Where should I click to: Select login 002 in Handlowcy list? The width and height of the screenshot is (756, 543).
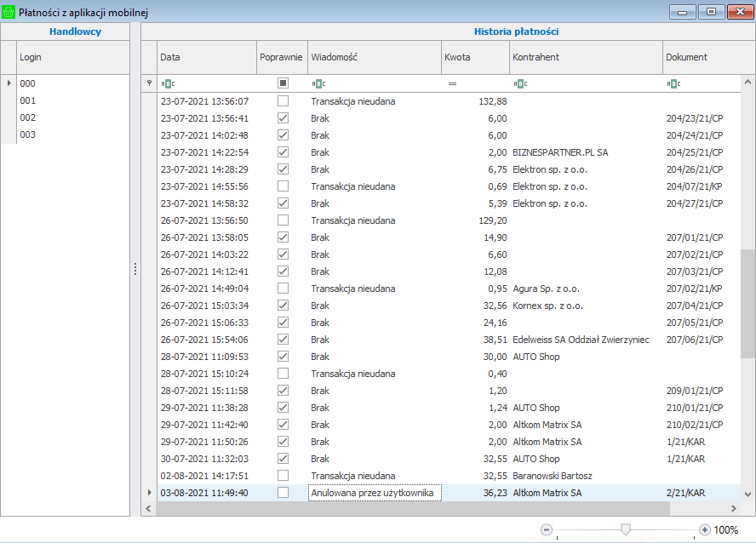tap(28, 117)
